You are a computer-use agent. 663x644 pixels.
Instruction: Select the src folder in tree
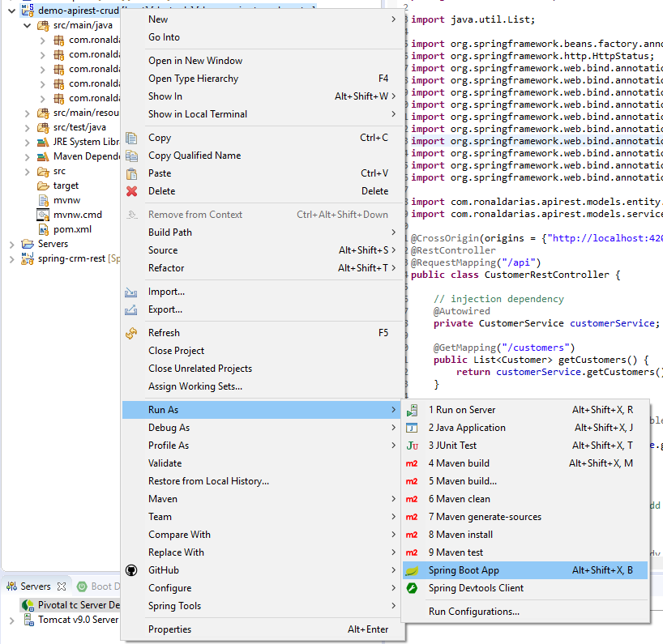pos(59,171)
